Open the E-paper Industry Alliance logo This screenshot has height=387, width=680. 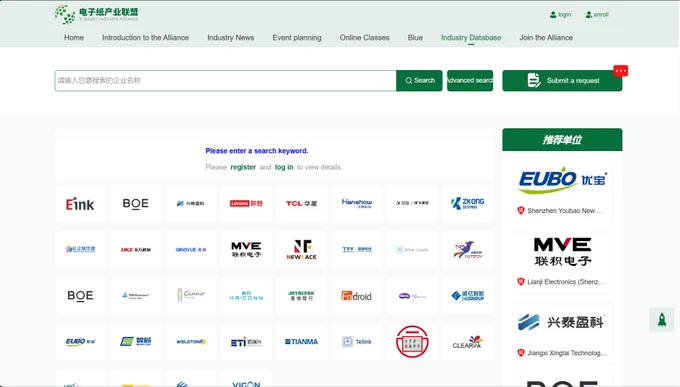click(x=96, y=15)
